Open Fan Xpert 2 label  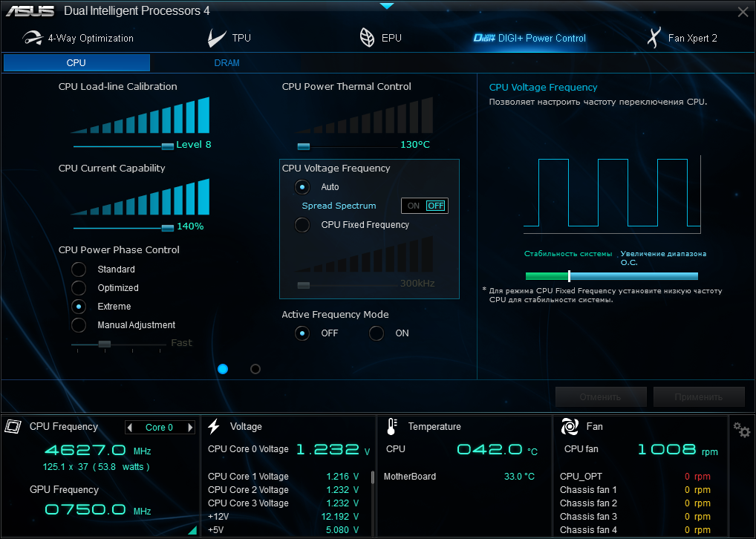pos(692,38)
